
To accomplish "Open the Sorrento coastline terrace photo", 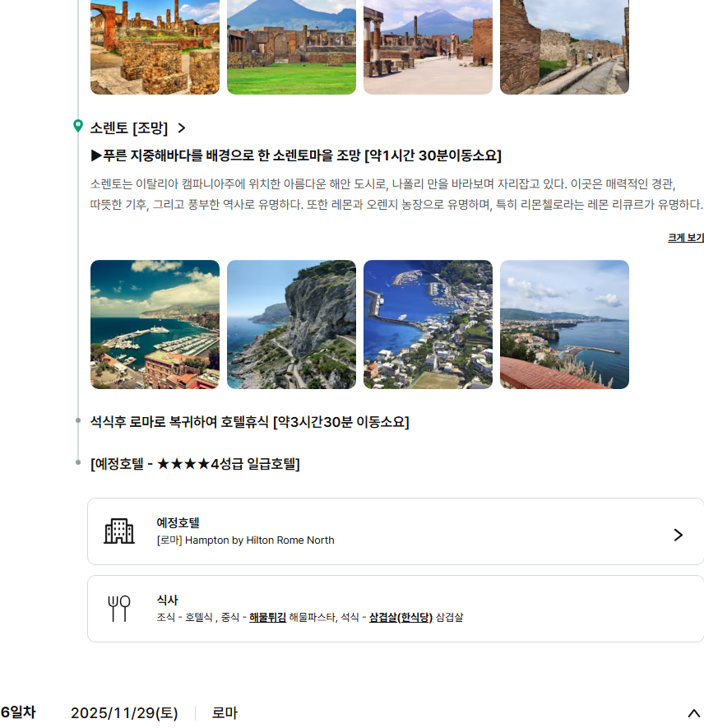I will tap(564, 324).
